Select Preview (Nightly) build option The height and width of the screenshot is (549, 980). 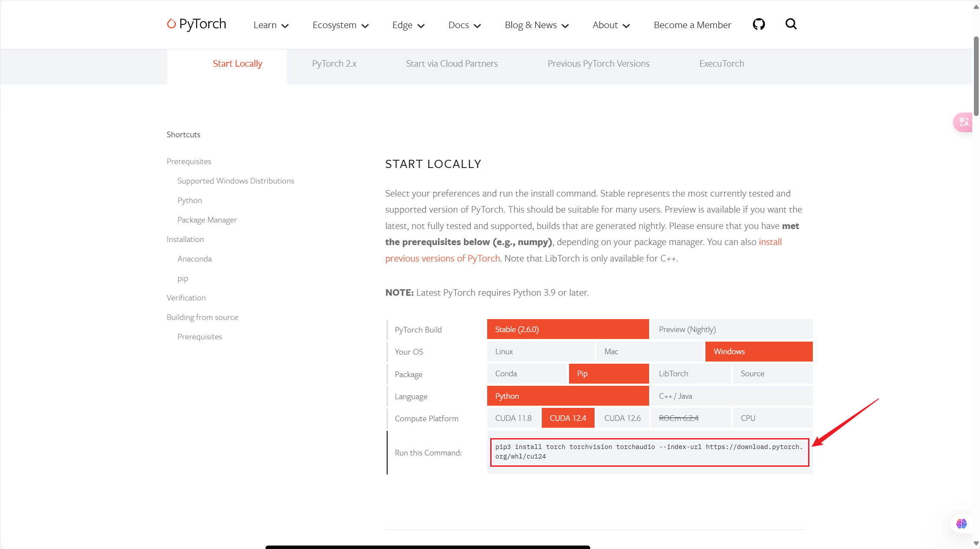click(x=731, y=329)
